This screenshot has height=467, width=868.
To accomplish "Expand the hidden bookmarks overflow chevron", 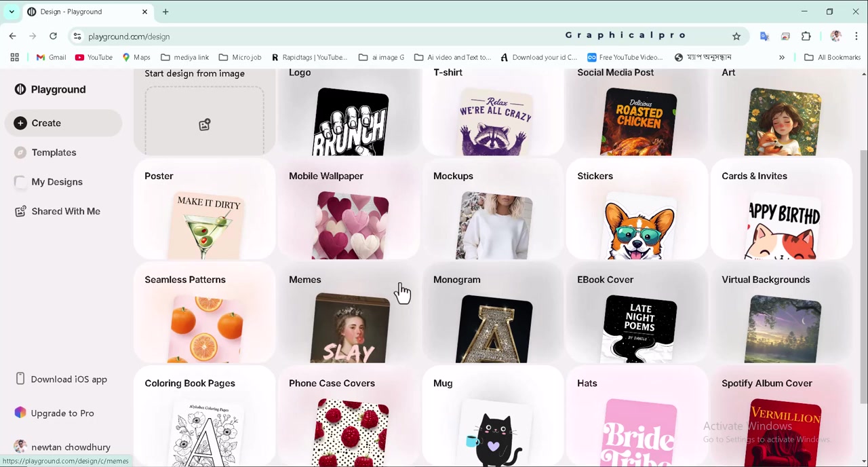I will pos(781,58).
